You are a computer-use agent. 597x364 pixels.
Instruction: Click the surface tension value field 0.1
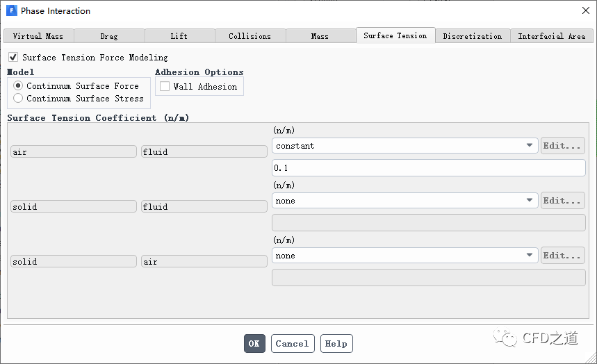[428, 168]
